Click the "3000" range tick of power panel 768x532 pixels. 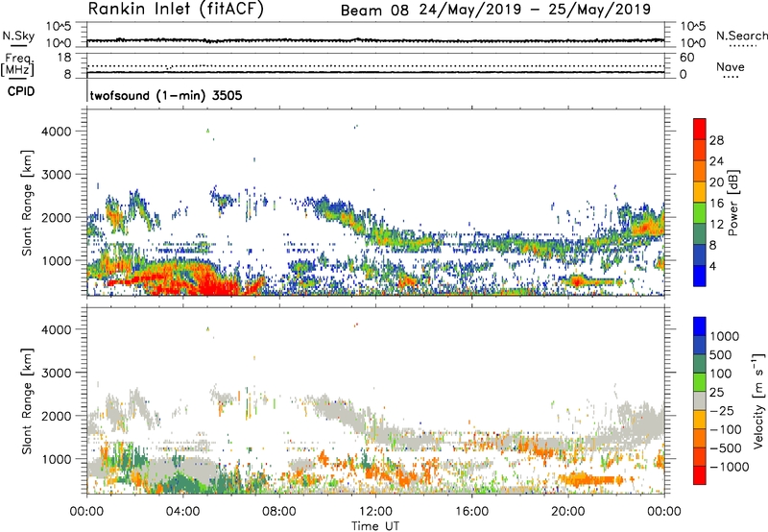[x=57, y=175]
